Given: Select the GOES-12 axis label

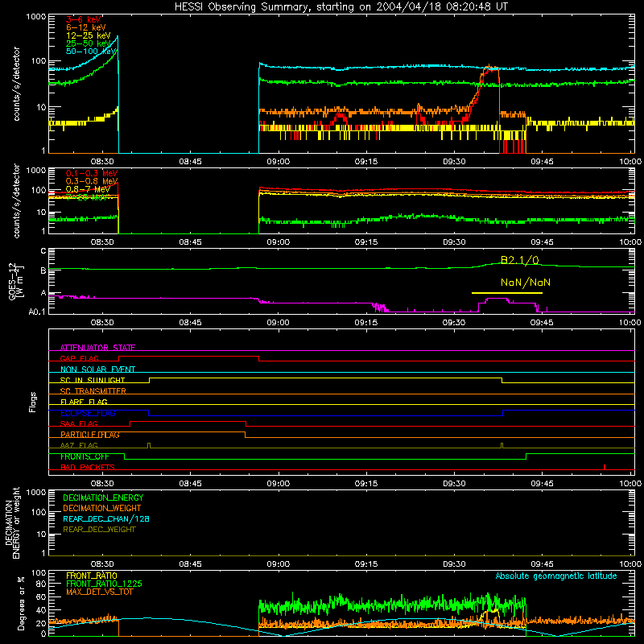Looking at the screenshot, I should [16, 281].
